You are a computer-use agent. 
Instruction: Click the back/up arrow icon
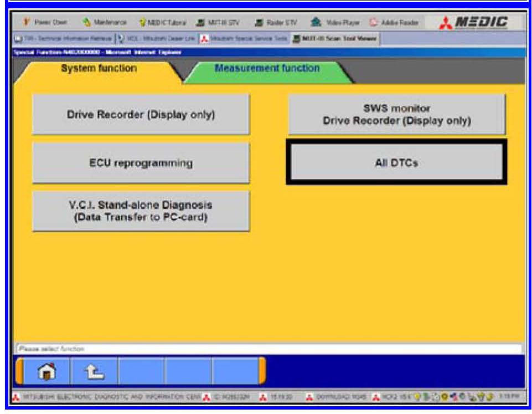94,371
